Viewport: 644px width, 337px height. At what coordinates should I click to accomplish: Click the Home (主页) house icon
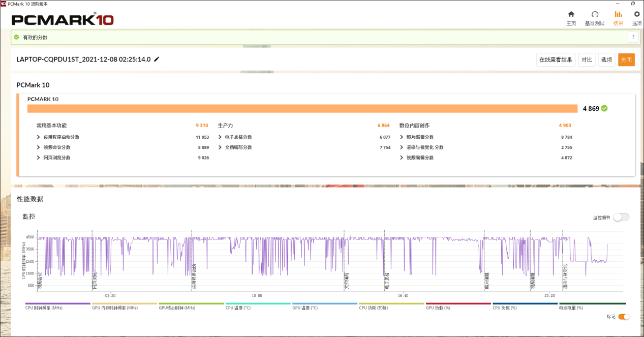(571, 14)
